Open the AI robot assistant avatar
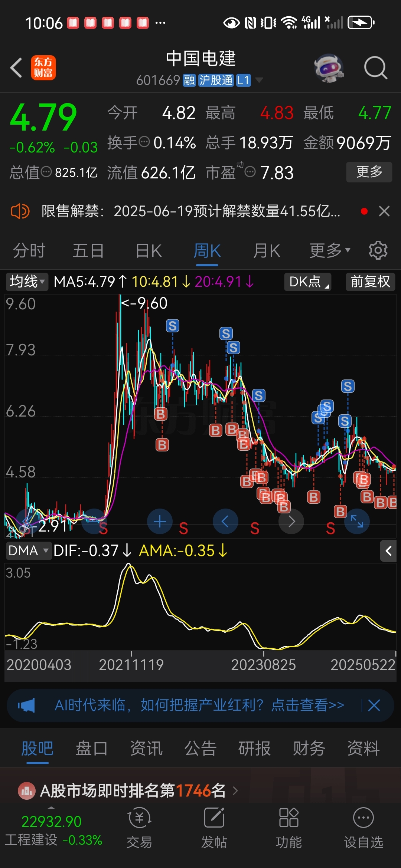 (329, 68)
